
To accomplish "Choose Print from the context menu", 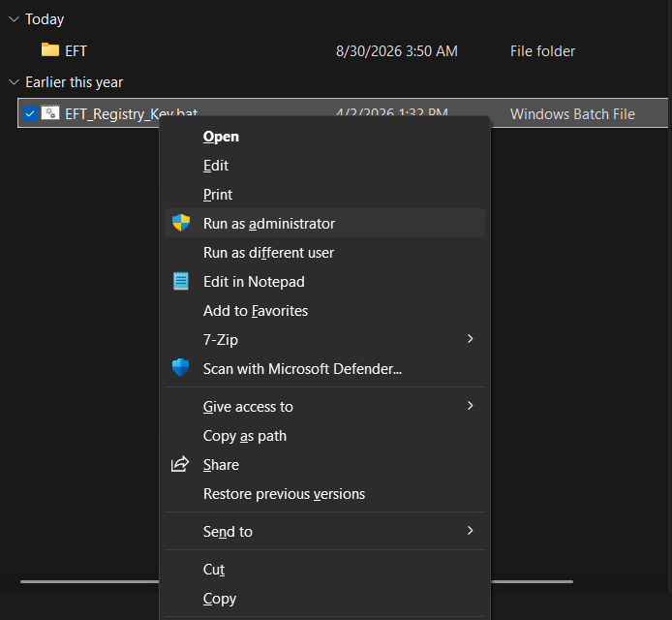I will (x=324, y=195).
